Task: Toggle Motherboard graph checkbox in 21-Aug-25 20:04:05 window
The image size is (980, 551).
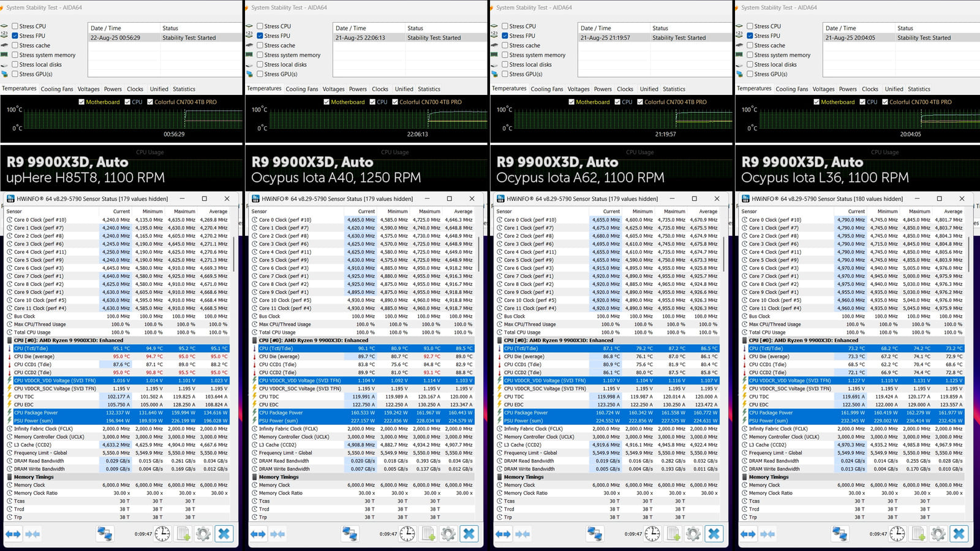Action: [816, 102]
